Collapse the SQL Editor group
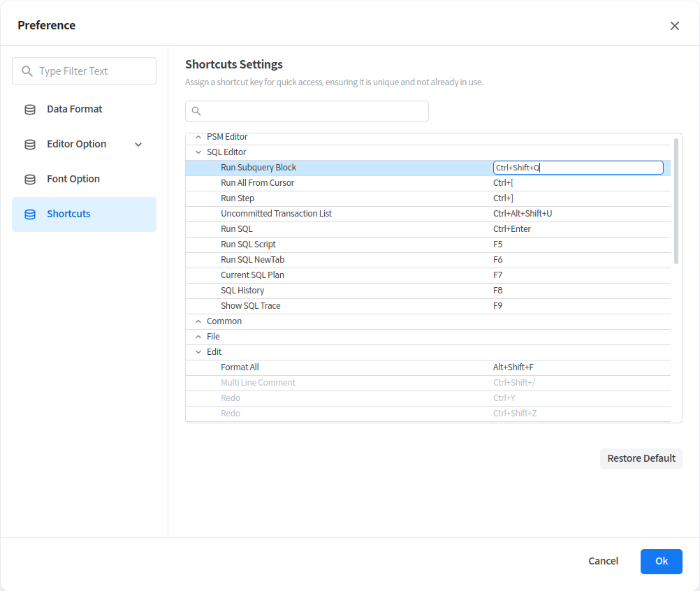 (198, 152)
